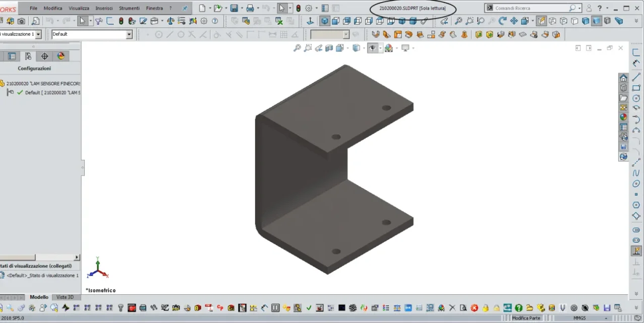The height and width of the screenshot is (323, 644).
Task: Switch to the Modello tab
Action: click(39, 297)
